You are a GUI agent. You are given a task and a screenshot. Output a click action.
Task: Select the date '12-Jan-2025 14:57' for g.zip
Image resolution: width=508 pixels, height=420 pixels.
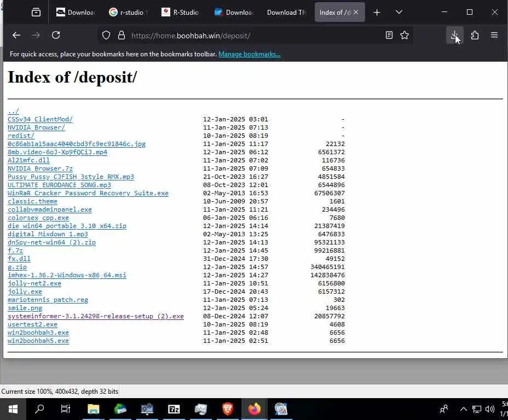[235, 267]
